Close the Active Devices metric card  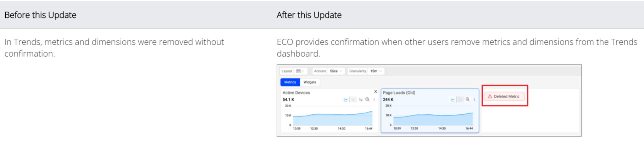376,92
